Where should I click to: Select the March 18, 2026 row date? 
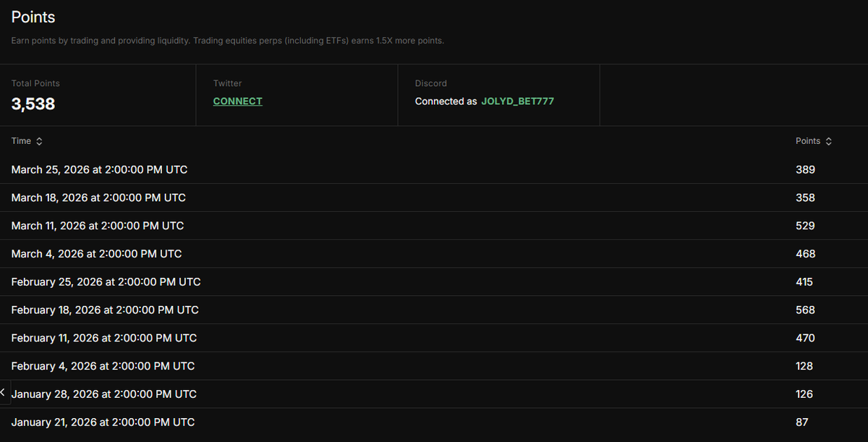point(98,197)
